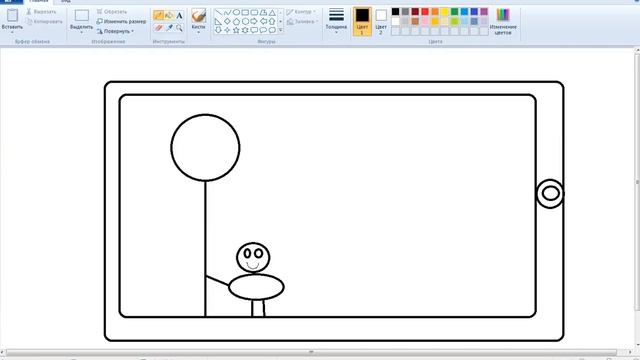Image resolution: width=640 pixels, height=360 pixels.
Task: Choose the Rectangle shape
Action: coord(245,13)
